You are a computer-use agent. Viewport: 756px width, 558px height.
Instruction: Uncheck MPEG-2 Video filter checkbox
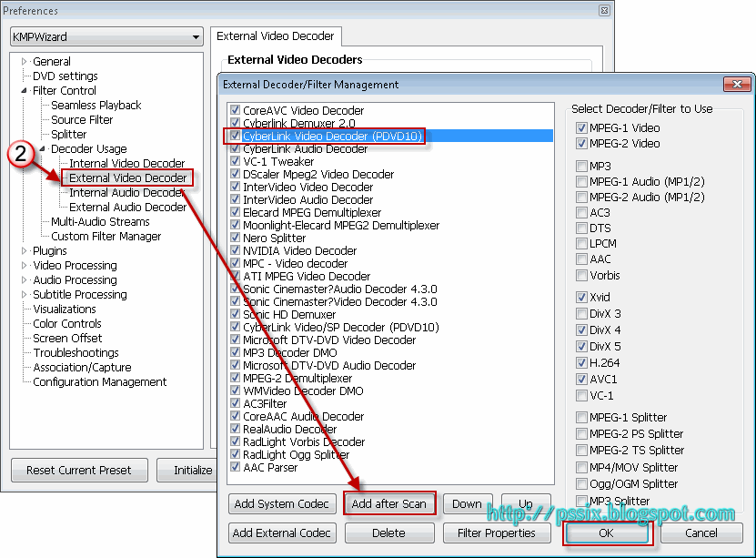click(x=581, y=143)
